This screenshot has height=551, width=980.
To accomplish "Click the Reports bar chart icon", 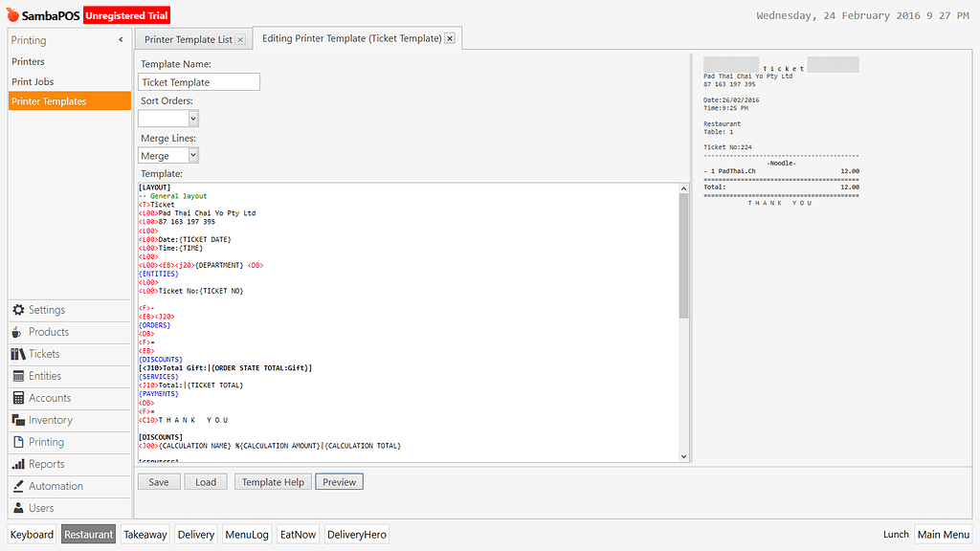I will point(19,464).
